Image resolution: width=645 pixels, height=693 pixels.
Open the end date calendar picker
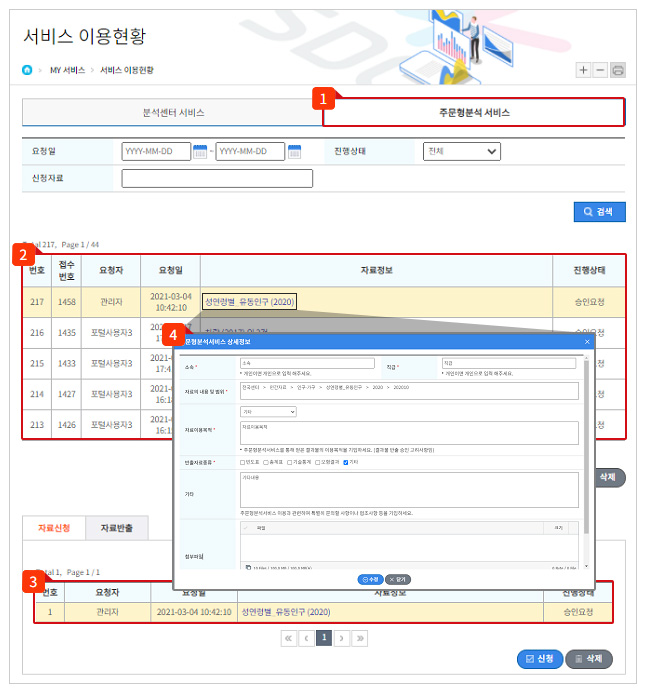point(294,151)
